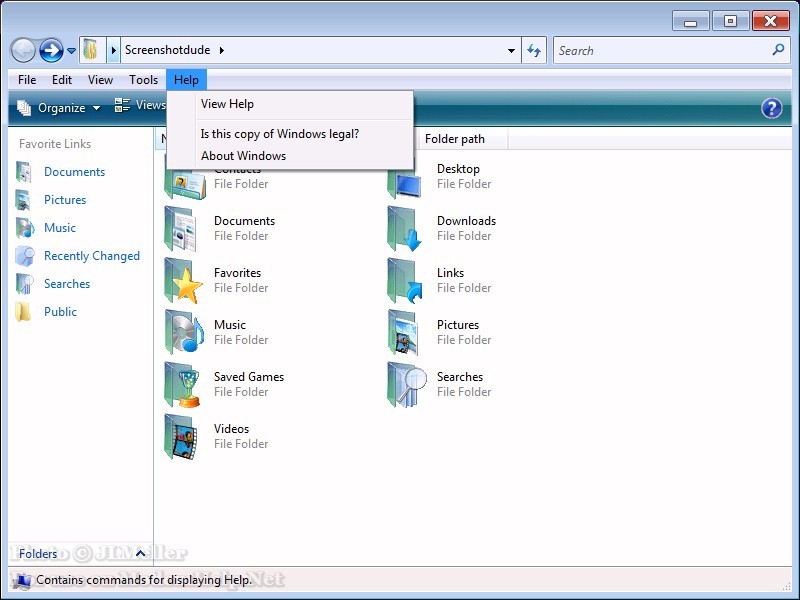
Task: Click the Desktop folder name
Action: coord(458,169)
